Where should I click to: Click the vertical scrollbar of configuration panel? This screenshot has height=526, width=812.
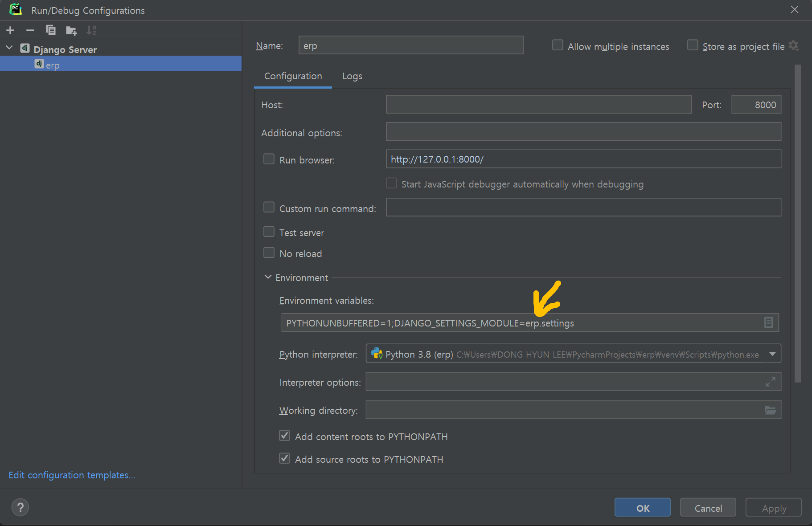[x=797, y=223]
